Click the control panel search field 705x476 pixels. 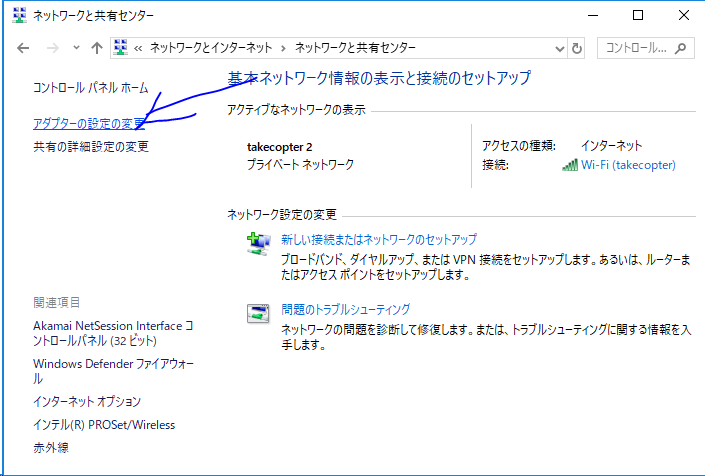(635, 48)
